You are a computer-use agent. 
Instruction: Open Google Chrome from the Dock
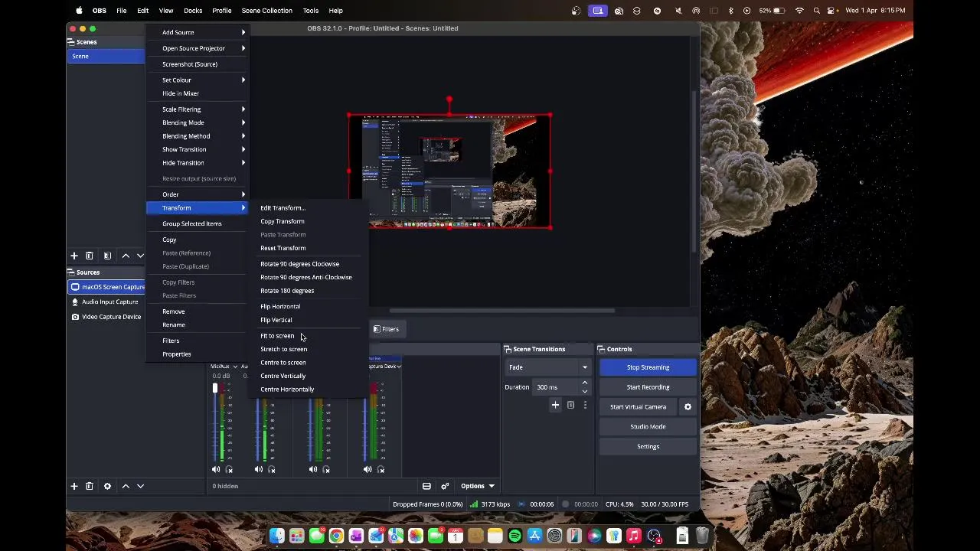pos(336,536)
